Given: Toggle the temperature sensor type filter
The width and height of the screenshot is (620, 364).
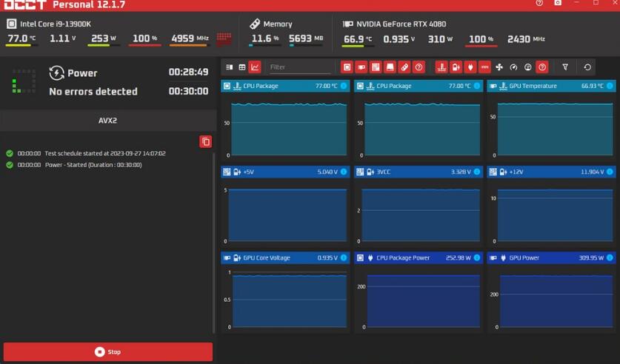Looking at the screenshot, I should pyautogui.click(x=441, y=67).
